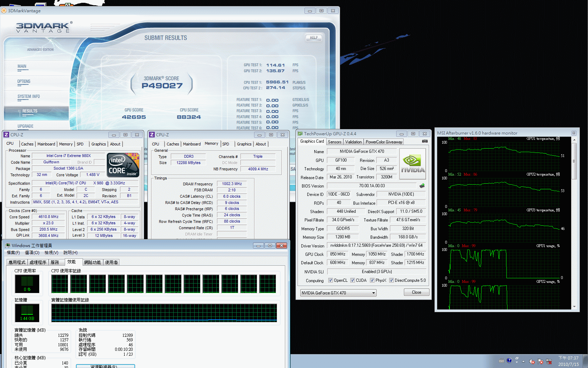Screen dimensions: 588x368
Task: Click the Show Desktop button
Action: [586, 361]
